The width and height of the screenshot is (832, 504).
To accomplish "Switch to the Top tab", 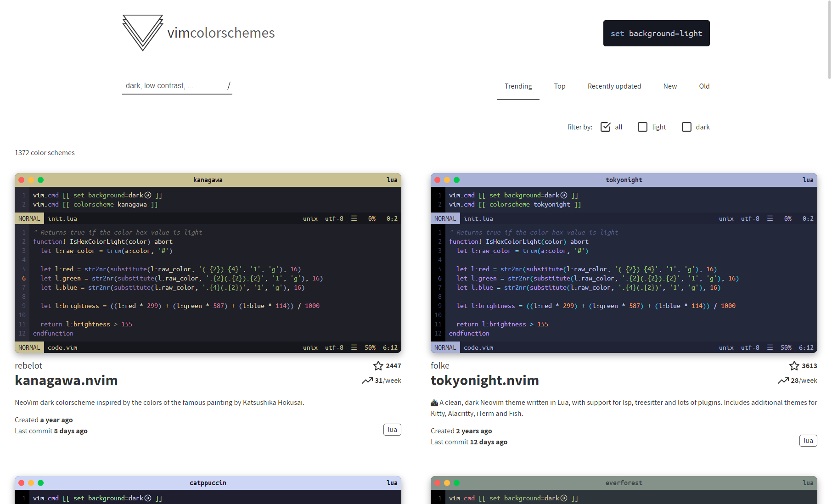I will (560, 86).
